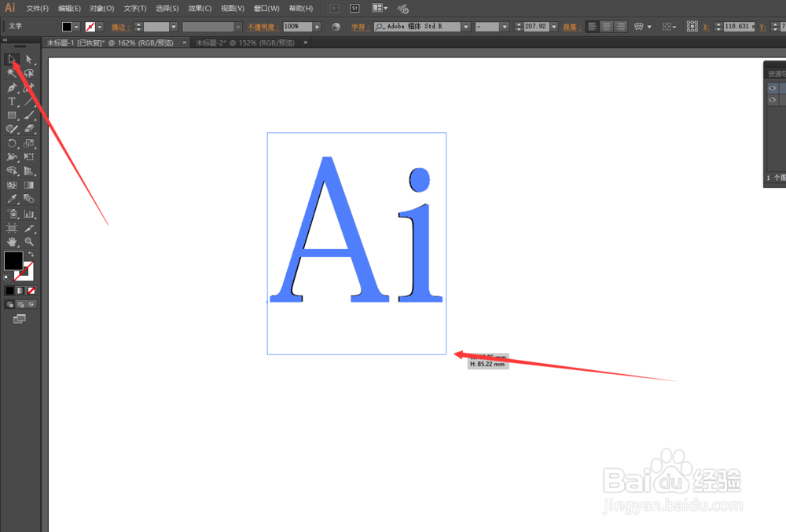
Task: Select the Lasso tool
Action: tap(29, 73)
